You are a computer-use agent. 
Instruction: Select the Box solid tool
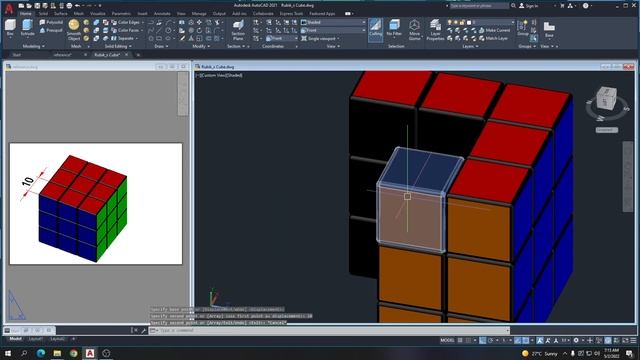[x=10, y=28]
